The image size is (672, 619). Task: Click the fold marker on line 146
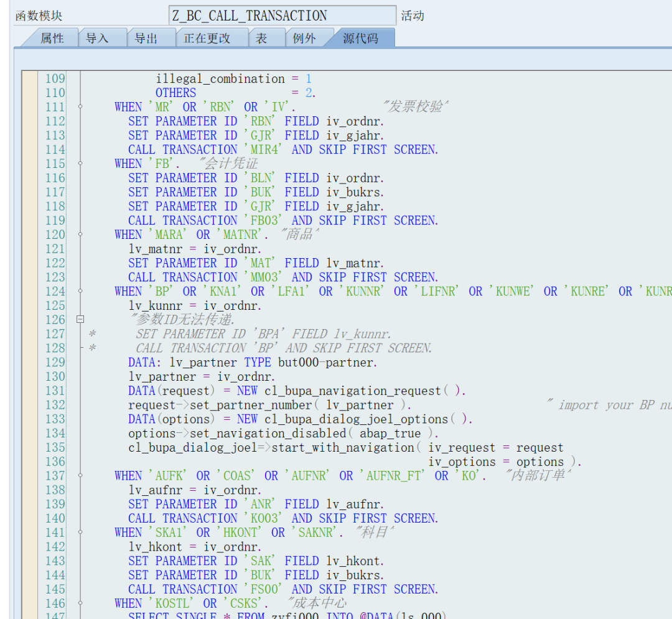pos(80,603)
